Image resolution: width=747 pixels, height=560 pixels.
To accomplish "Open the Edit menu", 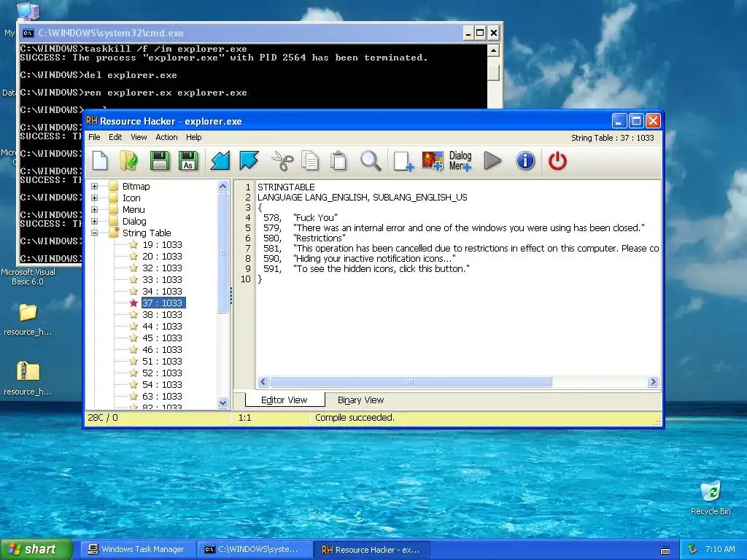I will coord(115,137).
